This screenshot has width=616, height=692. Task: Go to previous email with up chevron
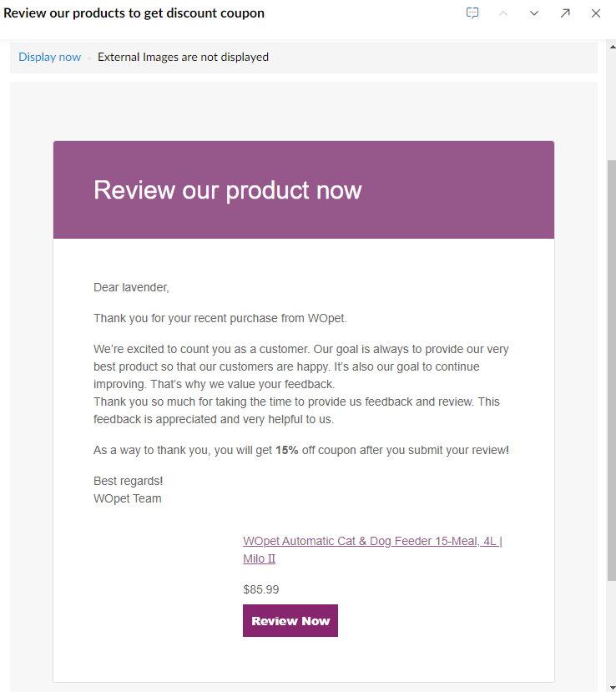[503, 13]
